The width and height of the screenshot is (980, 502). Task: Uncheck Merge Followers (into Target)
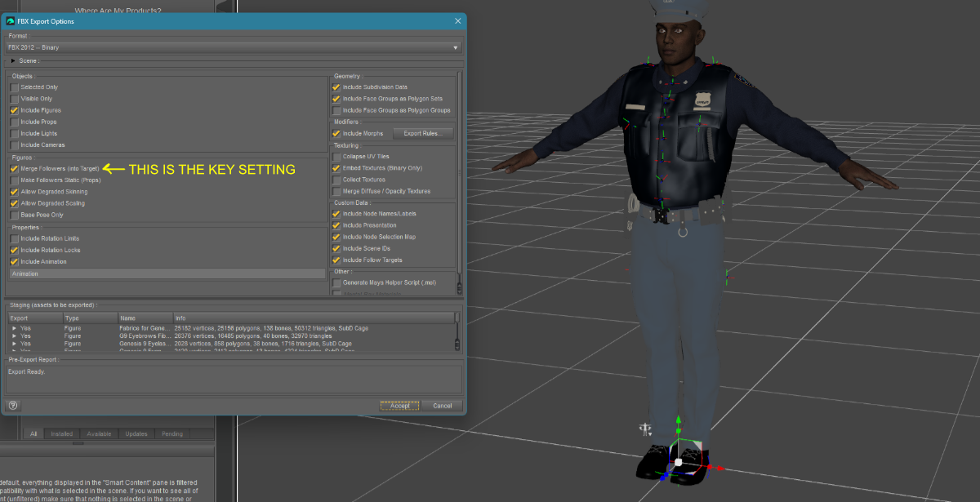(x=14, y=168)
